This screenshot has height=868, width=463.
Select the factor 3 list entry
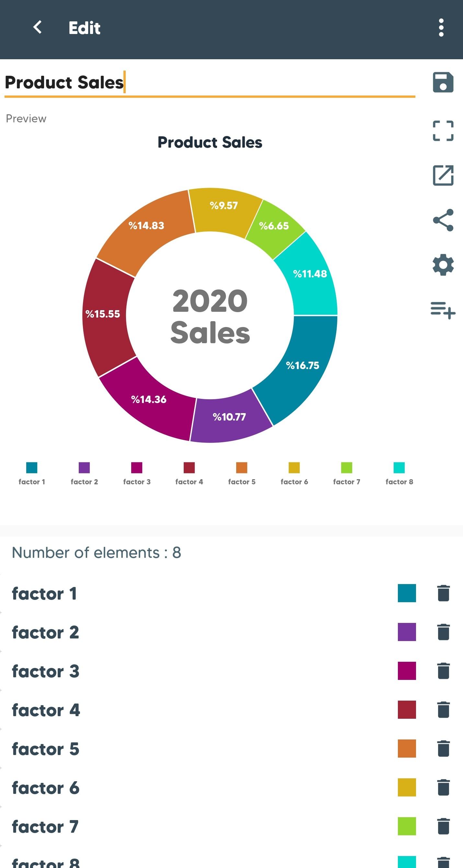coord(46,671)
